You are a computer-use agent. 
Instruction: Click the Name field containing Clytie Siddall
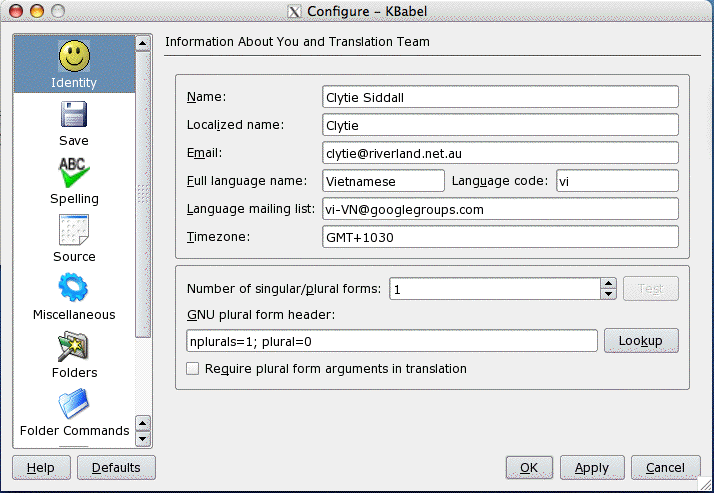click(x=500, y=97)
